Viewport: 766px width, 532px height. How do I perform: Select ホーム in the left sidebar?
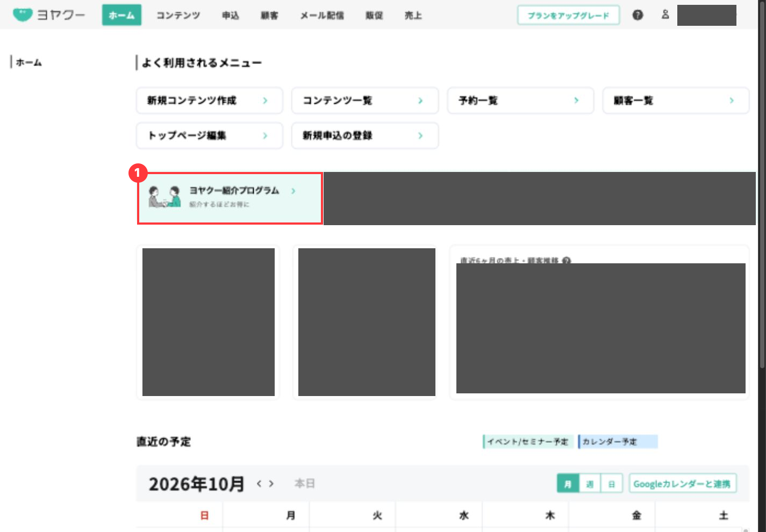point(28,62)
